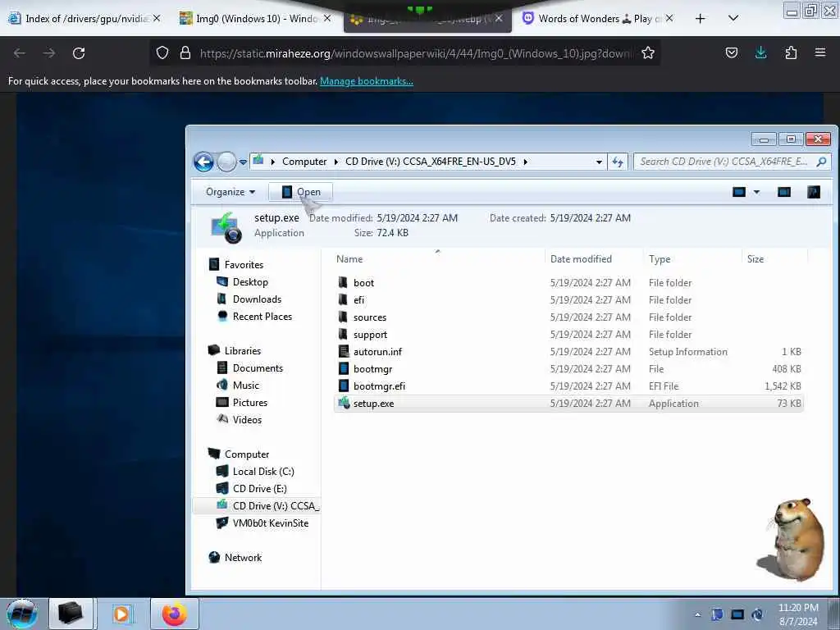
Task: Click the Search CD Drive input field
Action: click(x=724, y=162)
